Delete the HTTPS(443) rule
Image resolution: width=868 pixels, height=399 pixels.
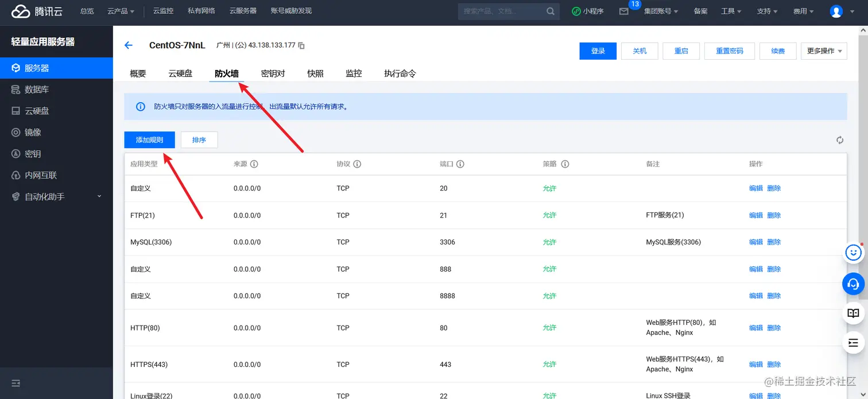click(x=774, y=365)
